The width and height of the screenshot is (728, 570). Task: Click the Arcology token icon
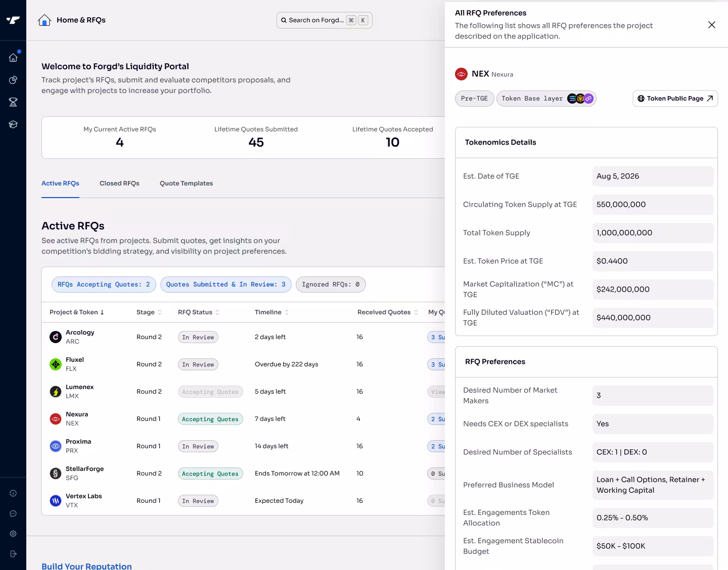coord(56,337)
